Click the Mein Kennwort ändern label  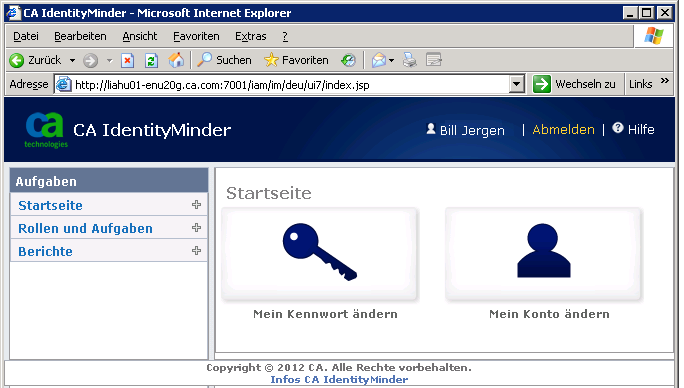[x=325, y=314]
